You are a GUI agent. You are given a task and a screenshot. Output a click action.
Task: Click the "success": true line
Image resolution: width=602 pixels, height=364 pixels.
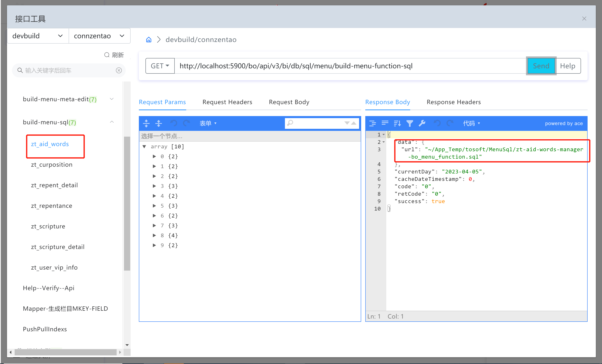tap(419, 201)
